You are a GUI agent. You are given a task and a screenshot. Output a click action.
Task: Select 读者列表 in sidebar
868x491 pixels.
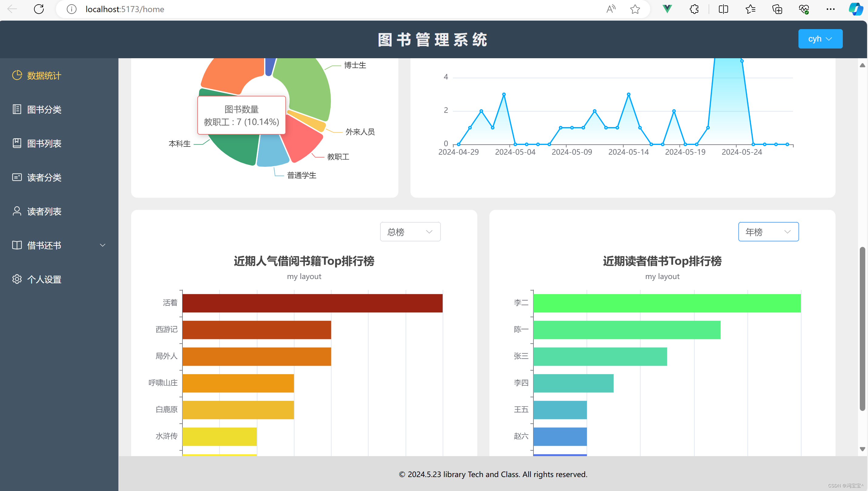tap(44, 211)
